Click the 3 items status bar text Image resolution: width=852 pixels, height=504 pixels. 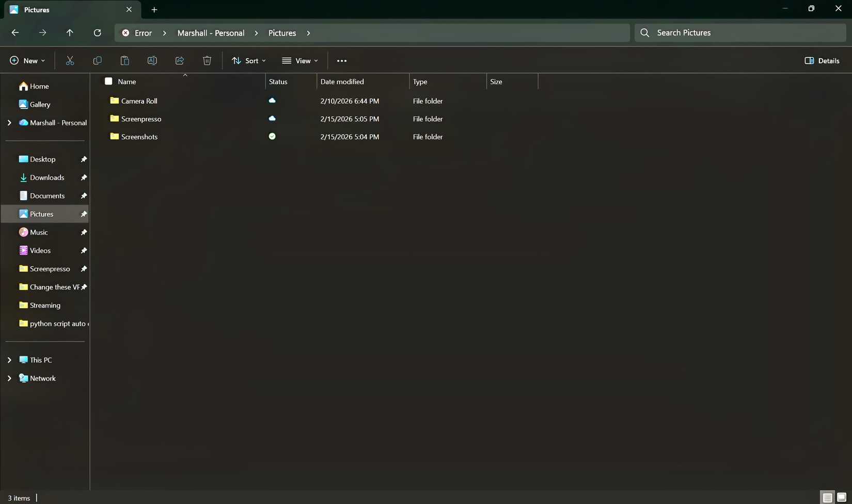point(19,498)
